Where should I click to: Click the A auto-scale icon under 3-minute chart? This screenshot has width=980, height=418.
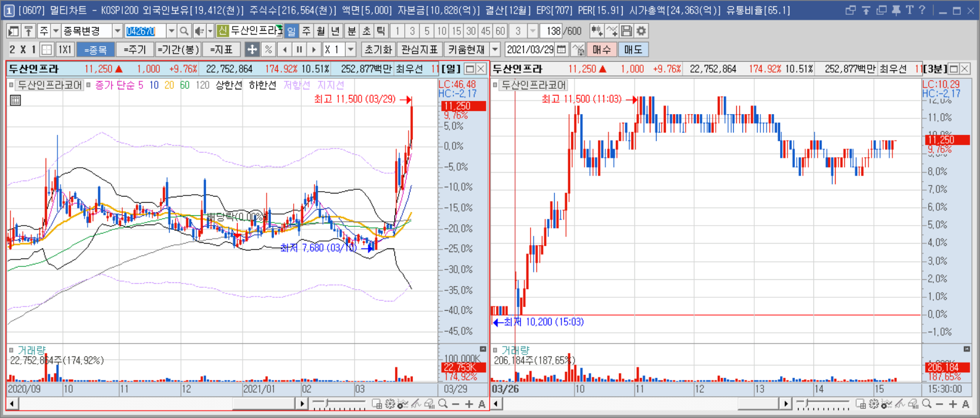pos(966,404)
